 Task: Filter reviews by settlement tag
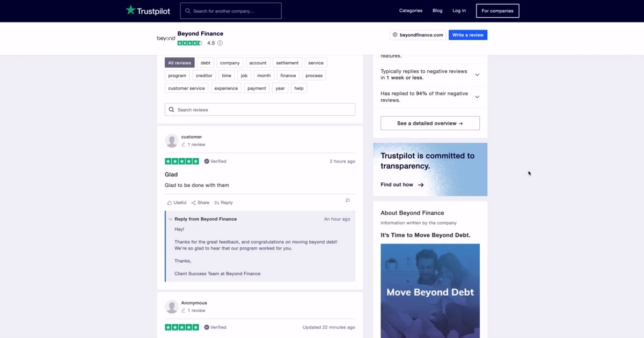click(288, 63)
